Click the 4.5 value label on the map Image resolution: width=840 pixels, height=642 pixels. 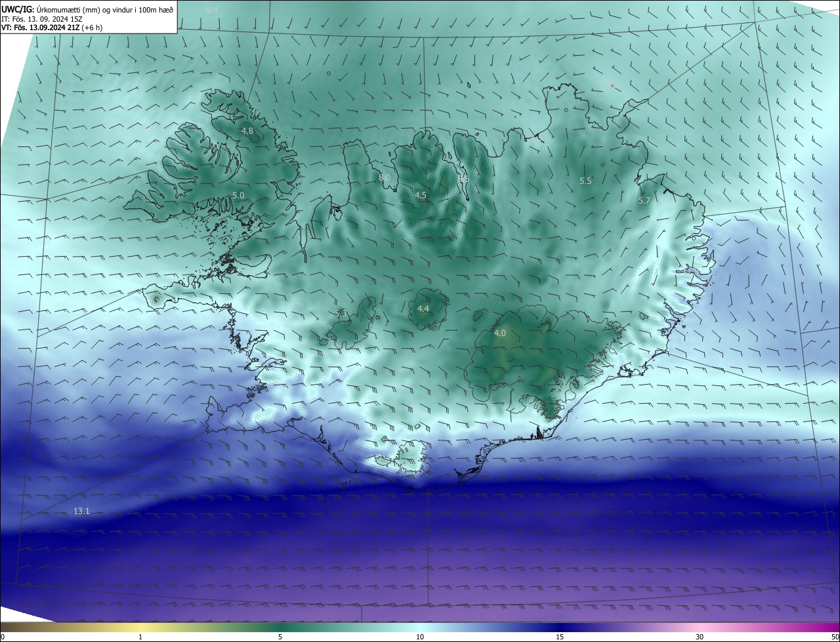[x=421, y=196]
